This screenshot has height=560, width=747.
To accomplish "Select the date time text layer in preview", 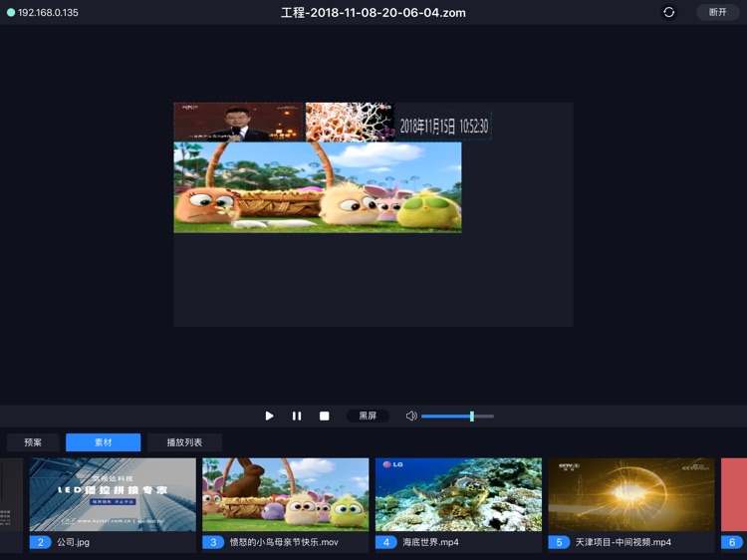I will tap(443, 127).
